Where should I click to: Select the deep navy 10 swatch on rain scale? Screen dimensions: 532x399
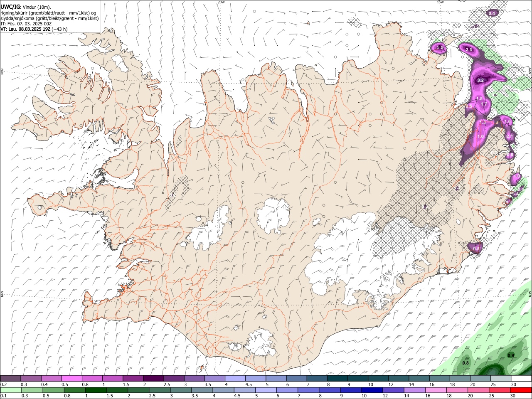(372, 390)
